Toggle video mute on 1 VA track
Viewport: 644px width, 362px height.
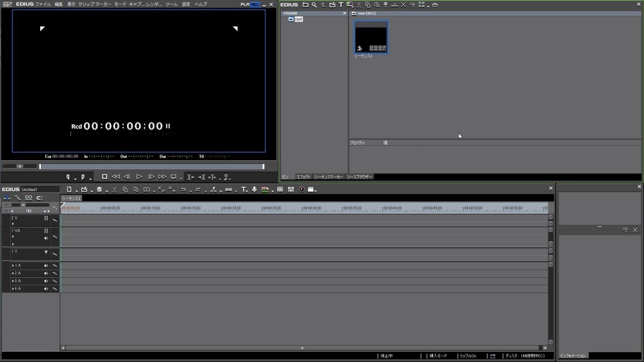coord(46,231)
